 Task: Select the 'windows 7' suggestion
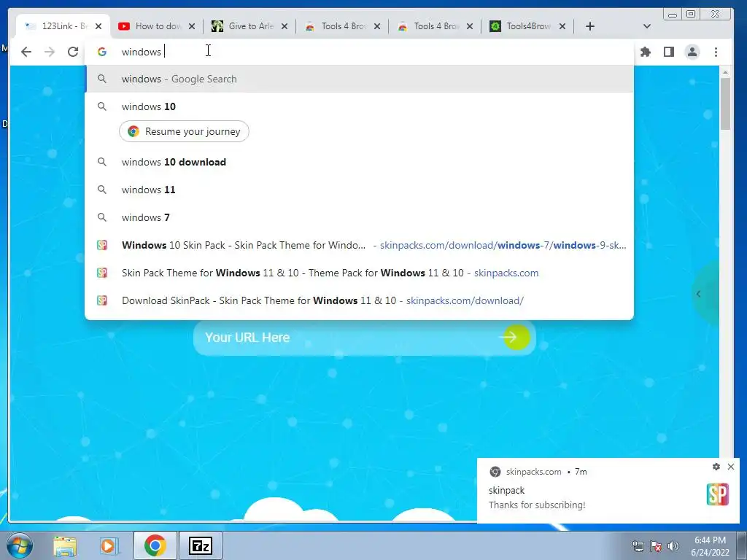tap(359, 217)
